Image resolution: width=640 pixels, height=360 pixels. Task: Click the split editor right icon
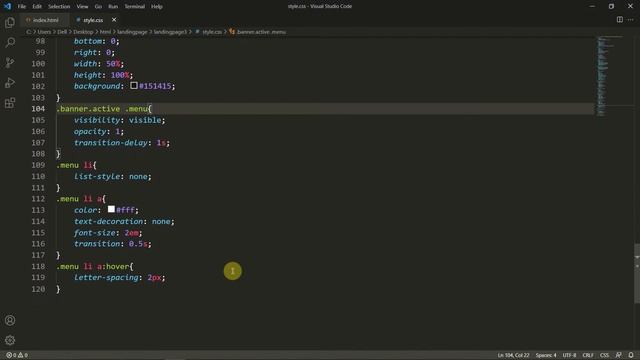[x=620, y=20]
